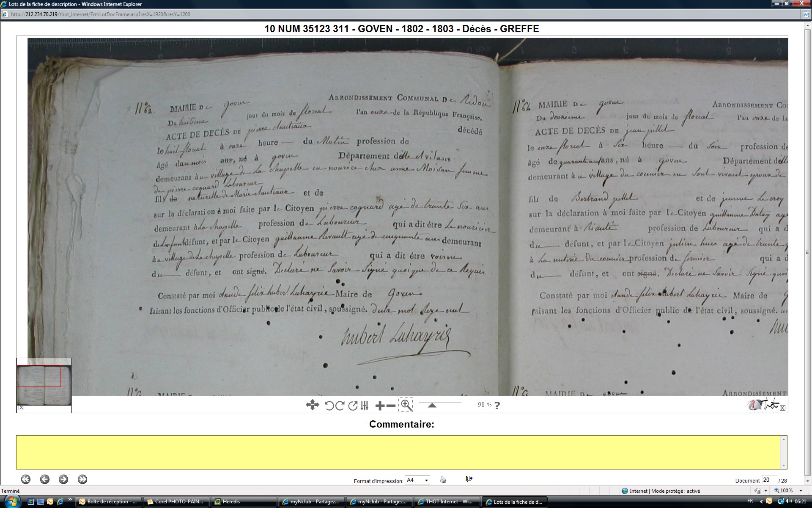Activate the magnifier zoom-area tool
Image resolution: width=812 pixels, height=508 pixels.
[x=406, y=405]
